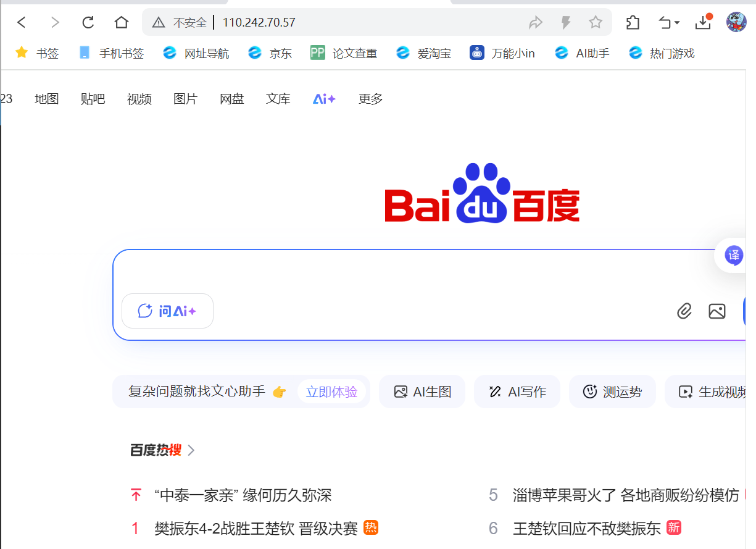
Task: Click the image search picture icon
Action: (717, 311)
